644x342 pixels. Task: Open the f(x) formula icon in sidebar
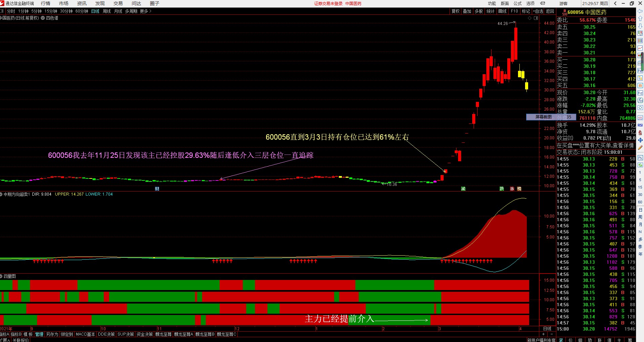pos(640,100)
